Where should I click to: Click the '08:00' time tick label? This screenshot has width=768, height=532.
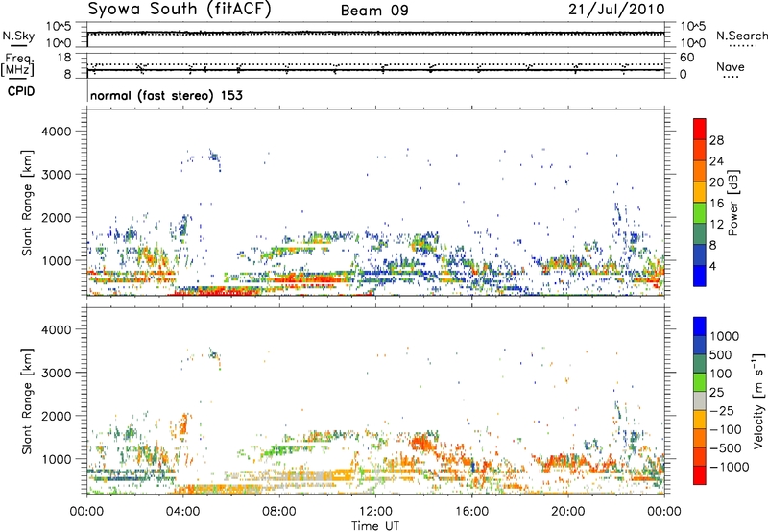click(x=278, y=512)
